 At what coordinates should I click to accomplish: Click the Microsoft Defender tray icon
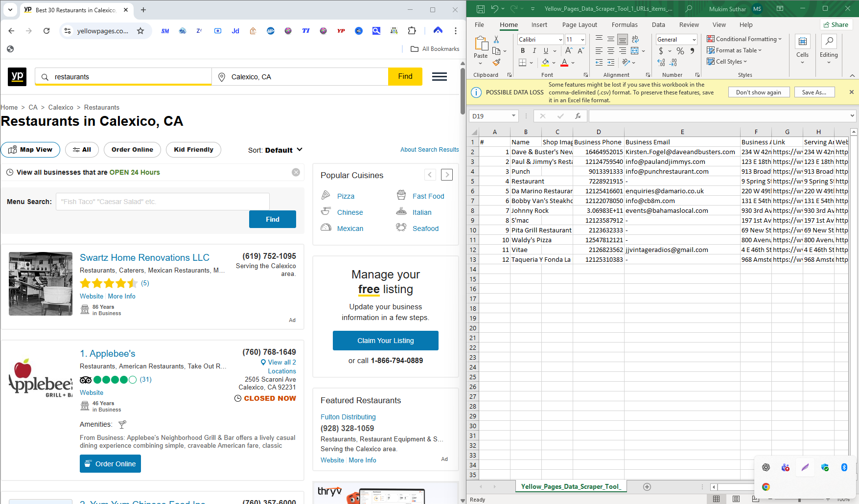(825, 467)
